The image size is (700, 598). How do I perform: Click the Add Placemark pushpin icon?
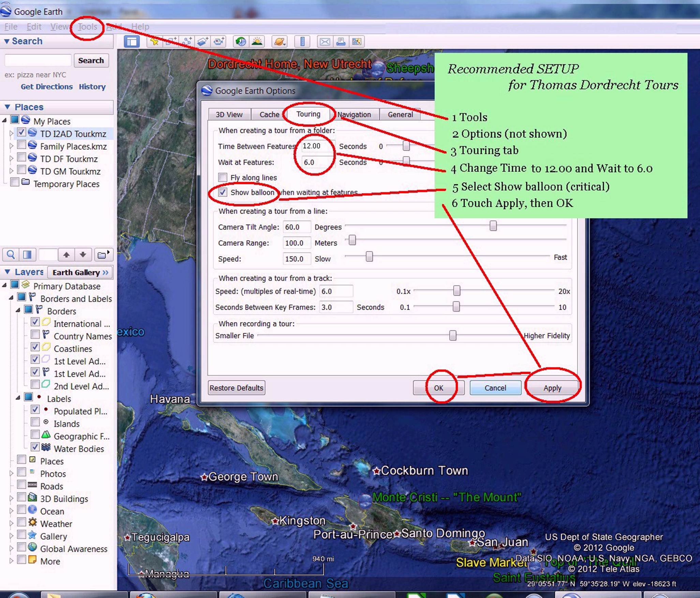click(154, 42)
